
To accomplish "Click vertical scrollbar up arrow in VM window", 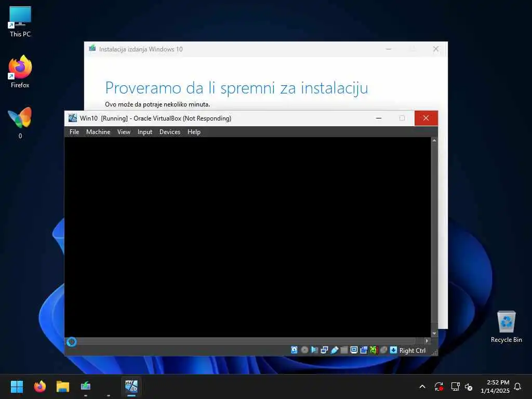I will (434, 140).
